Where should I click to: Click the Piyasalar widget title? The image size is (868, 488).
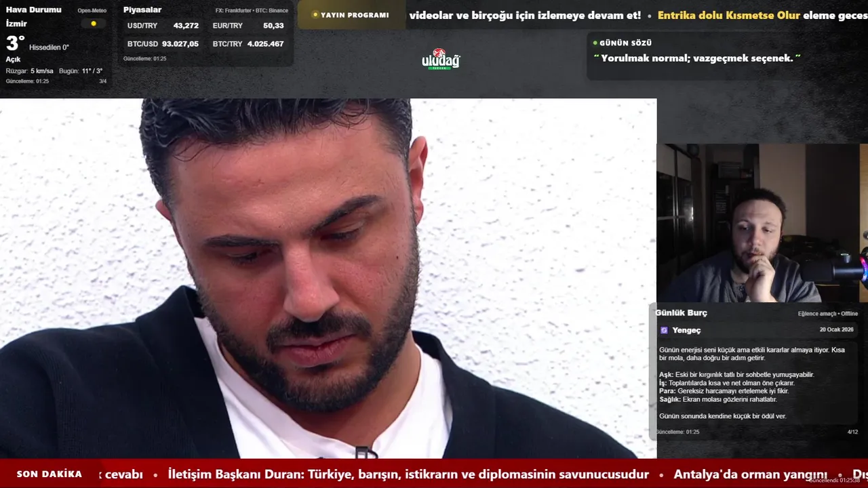pos(142,9)
